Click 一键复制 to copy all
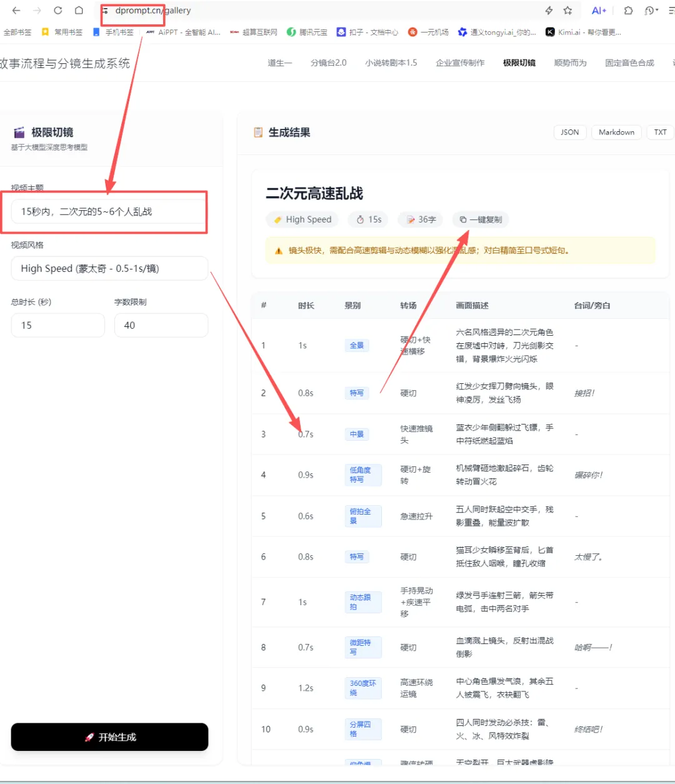 (x=481, y=219)
